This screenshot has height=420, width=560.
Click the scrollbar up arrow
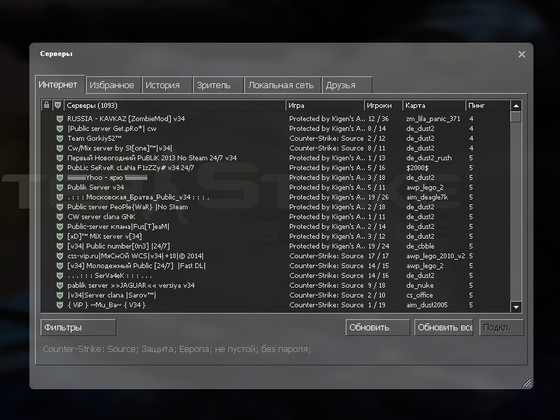click(x=516, y=106)
